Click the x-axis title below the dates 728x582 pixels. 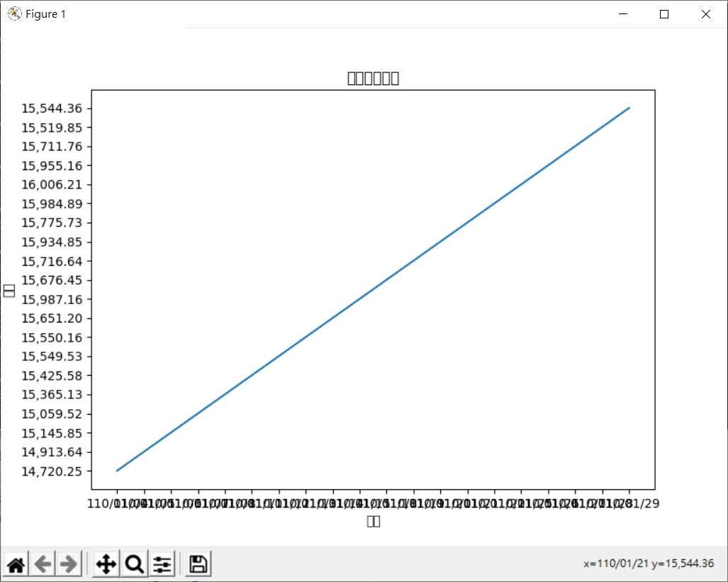(x=374, y=521)
